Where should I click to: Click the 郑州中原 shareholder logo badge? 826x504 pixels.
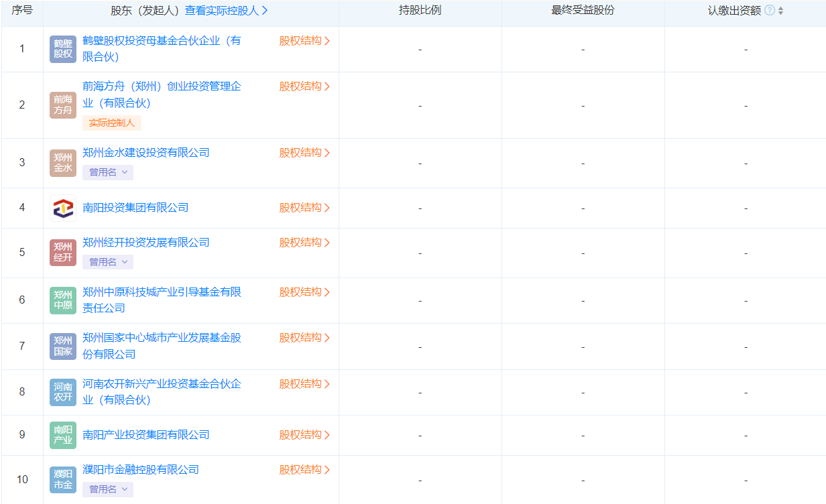coord(63,300)
